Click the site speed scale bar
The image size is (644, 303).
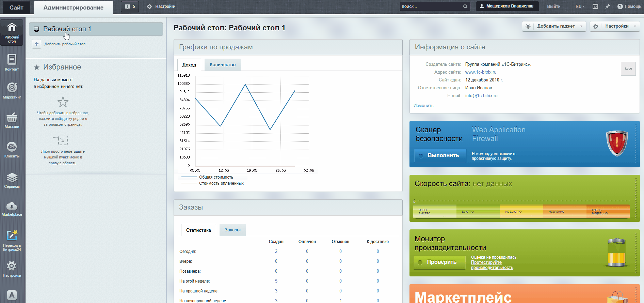point(521,211)
